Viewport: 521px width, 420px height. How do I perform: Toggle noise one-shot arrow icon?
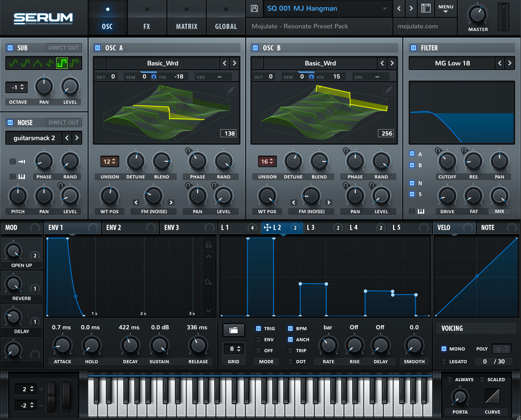coord(22,162)
